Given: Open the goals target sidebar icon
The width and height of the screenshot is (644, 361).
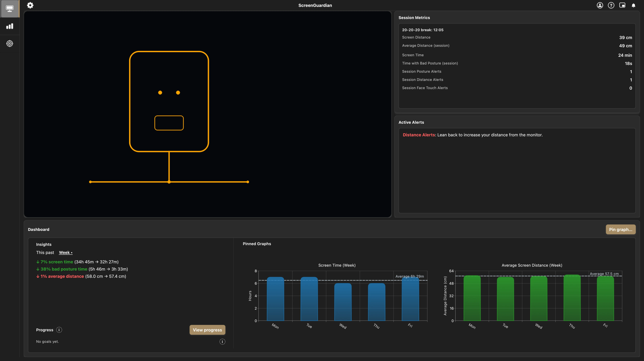Looking at the screenshot, I should tap(10, 43).
